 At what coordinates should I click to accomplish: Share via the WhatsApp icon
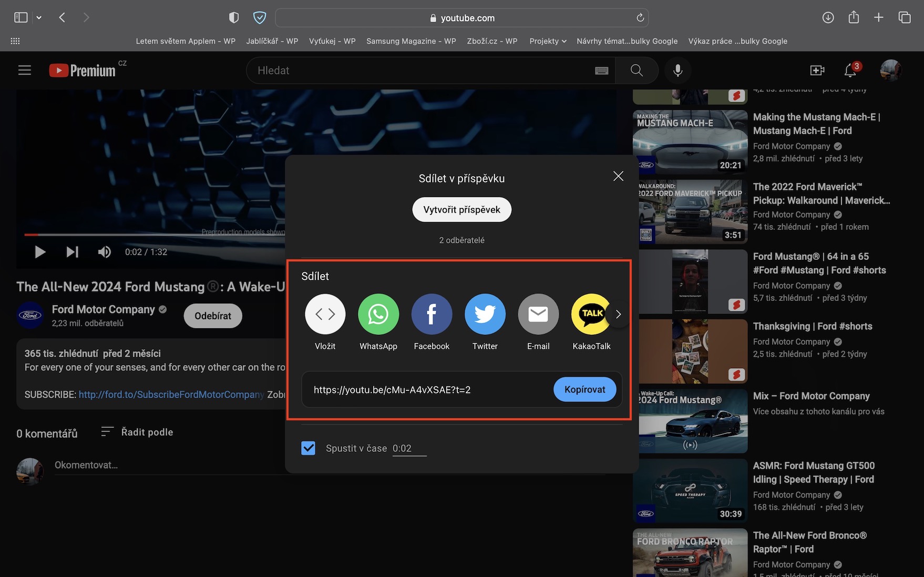point(378,314)
